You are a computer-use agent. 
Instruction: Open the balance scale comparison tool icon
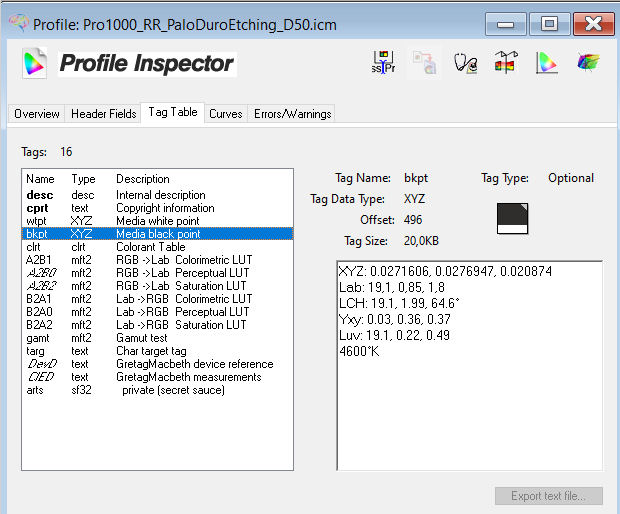point(505,63)
